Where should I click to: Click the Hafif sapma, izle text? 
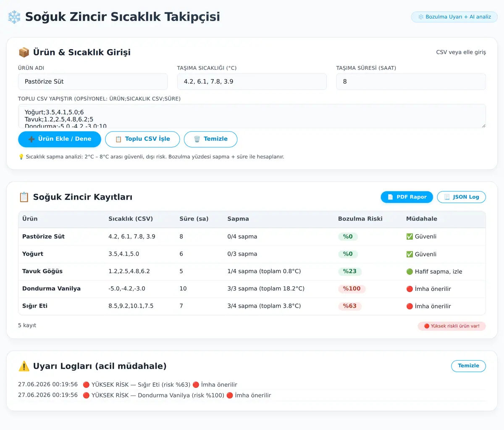[438, 272]
